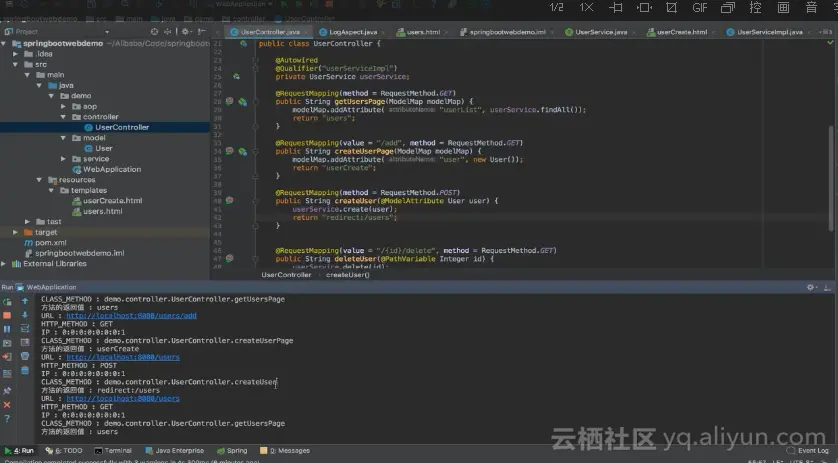The image size is (838, 463).
Task: Open restore layout icon in Run panel
Action: (x=7, y=373)
